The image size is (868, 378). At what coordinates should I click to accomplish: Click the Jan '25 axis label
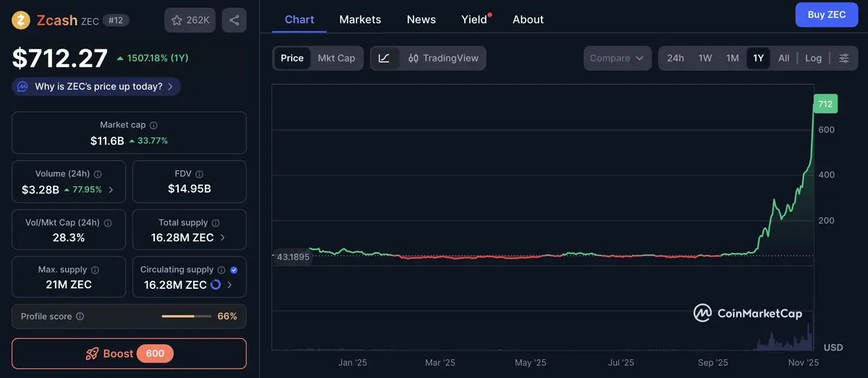pos(353,363)
